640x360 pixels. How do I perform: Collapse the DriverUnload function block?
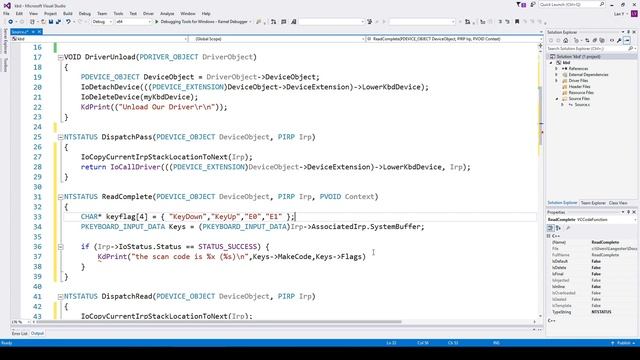tap(60, 58)
